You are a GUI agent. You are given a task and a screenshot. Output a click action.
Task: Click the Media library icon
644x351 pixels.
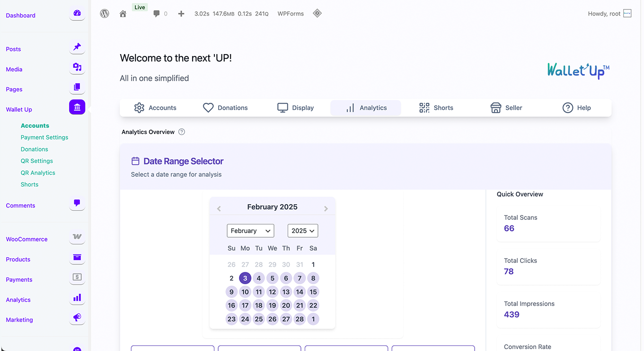[x=77, y=67]
